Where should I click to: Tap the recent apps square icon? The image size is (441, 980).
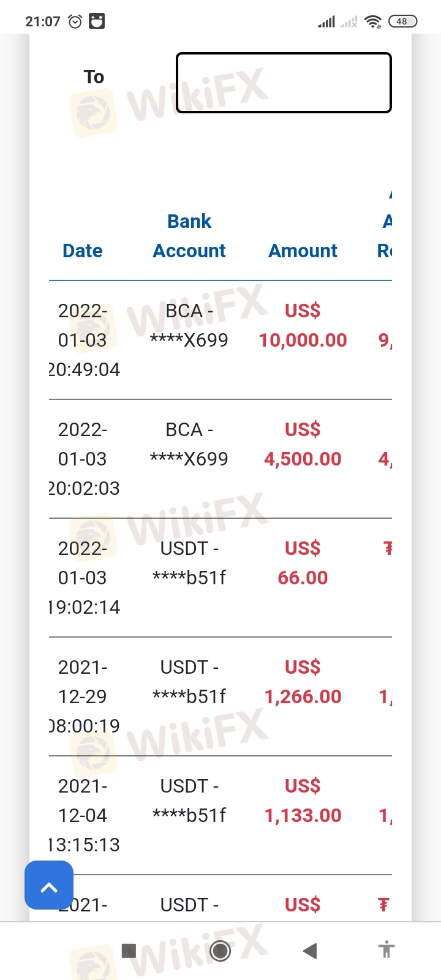click(129, 951)
